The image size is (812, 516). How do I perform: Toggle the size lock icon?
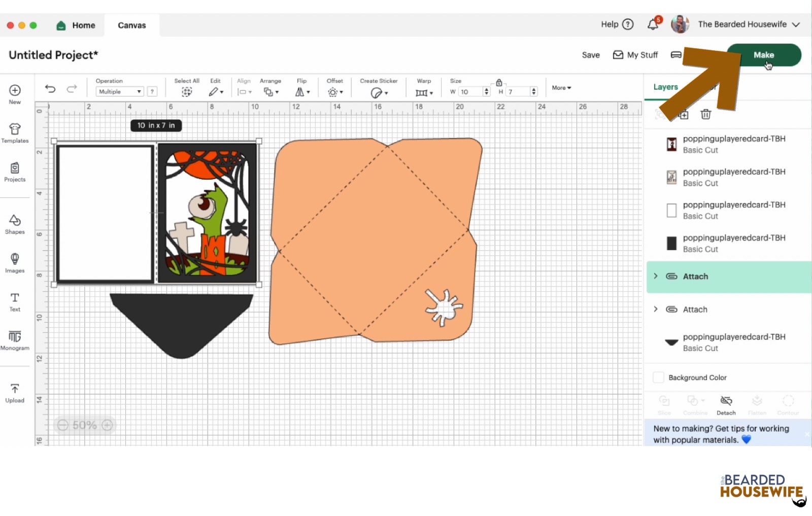(499, 83)
